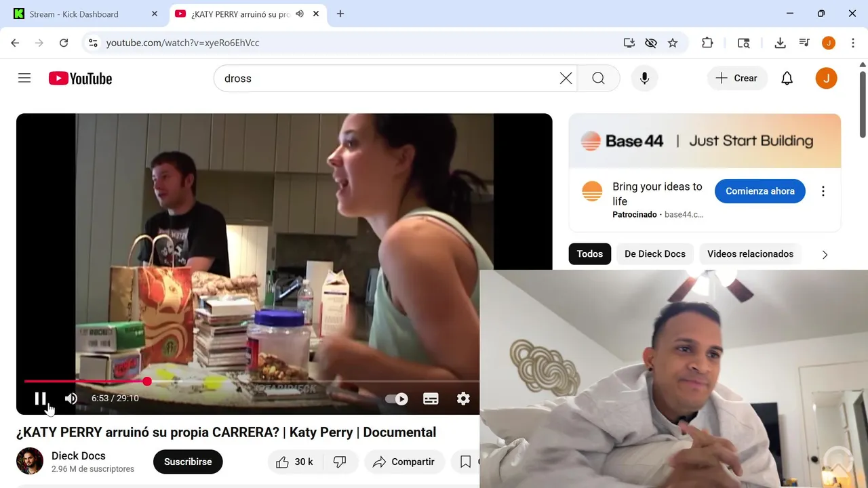Like the video with thumbs up

click(x=294, y=462)
